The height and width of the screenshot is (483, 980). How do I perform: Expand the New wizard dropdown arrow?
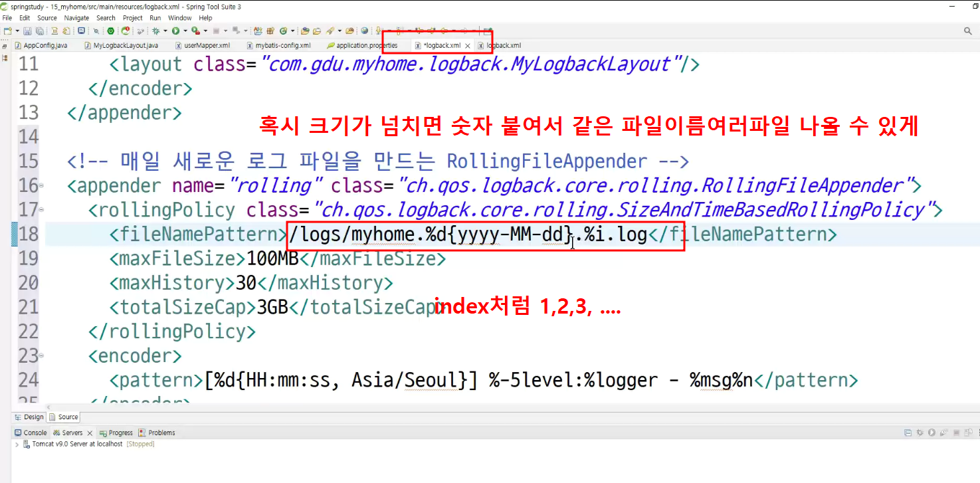pos(17,31)
